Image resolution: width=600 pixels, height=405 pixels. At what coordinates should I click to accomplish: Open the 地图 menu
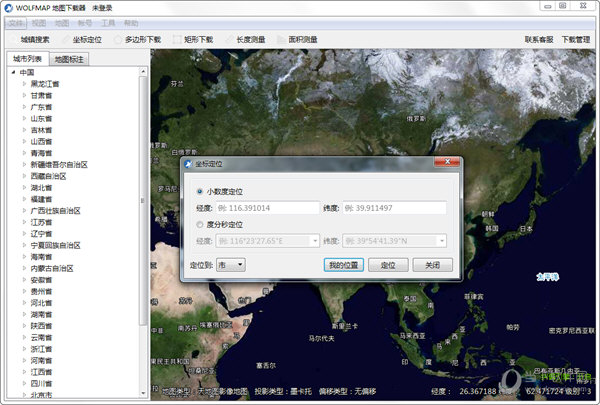(x=62, y=23)
